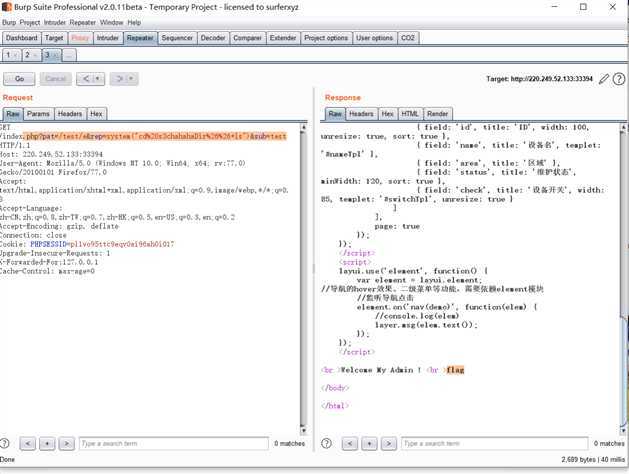Open request search help icon
The width and height of the screenshot is (629, 474).
pyautogui.click(x=5, y=444)
